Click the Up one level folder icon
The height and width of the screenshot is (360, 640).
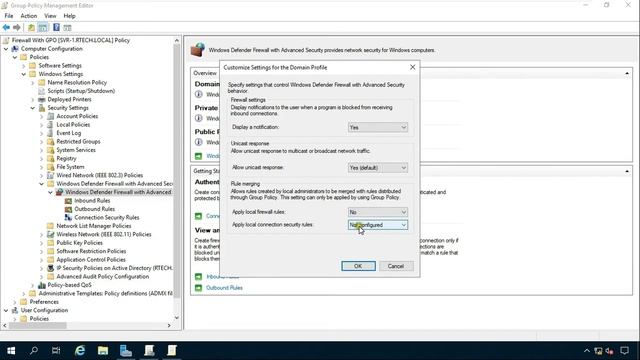[31, 28]
